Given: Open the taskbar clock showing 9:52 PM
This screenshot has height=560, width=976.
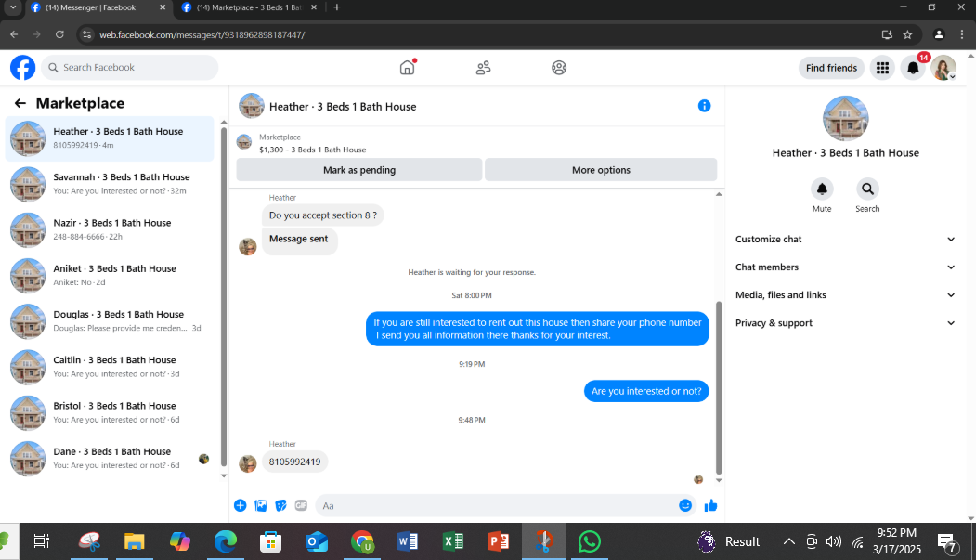Looking at the screenshot, I should pyautogui.click(x=896, y=540).
